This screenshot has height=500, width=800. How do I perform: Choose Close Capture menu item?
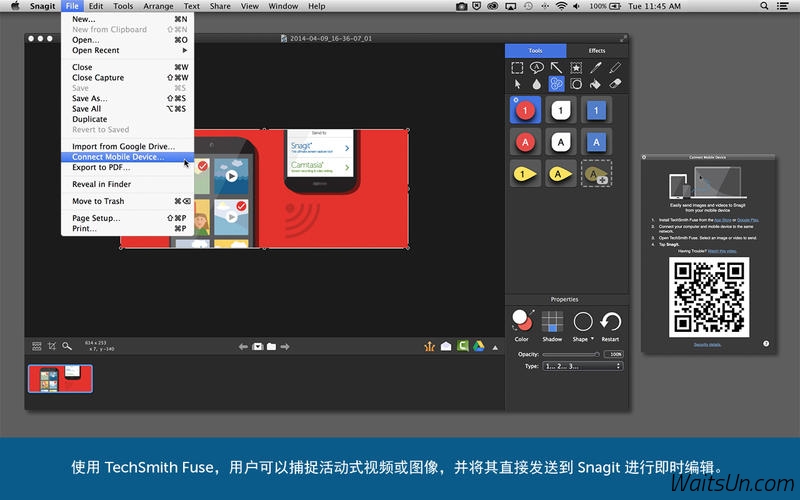click(x=128, y=78)
